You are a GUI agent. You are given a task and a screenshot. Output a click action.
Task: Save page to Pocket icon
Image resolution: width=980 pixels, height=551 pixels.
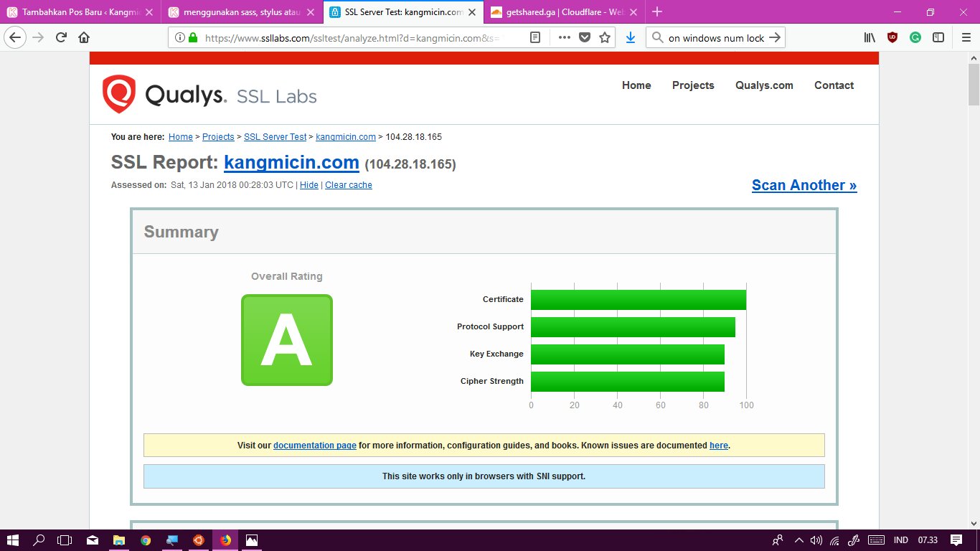coord(585,38)
